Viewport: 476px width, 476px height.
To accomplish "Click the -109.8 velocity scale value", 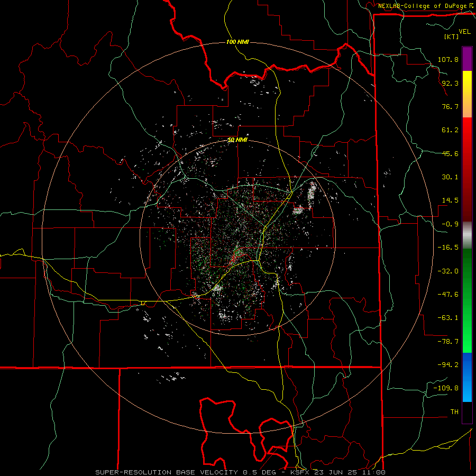I will point(446,388).
